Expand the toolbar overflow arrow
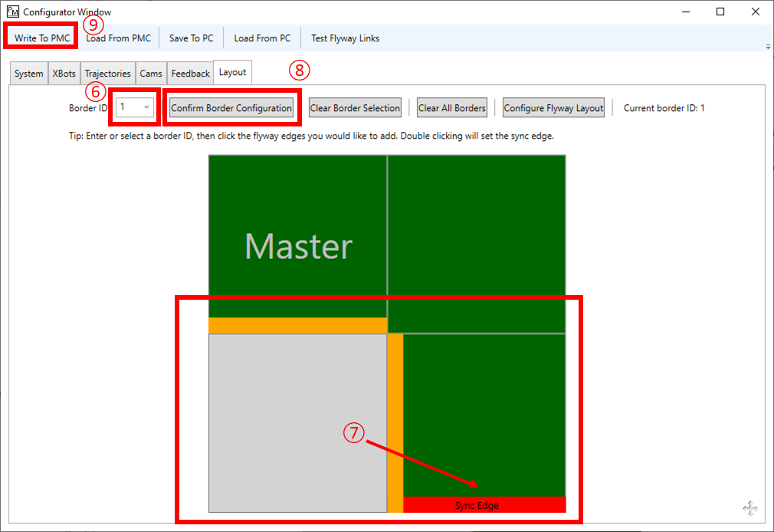Image resolution: width=774 pixels, height=532 pixels. point(768,47)
